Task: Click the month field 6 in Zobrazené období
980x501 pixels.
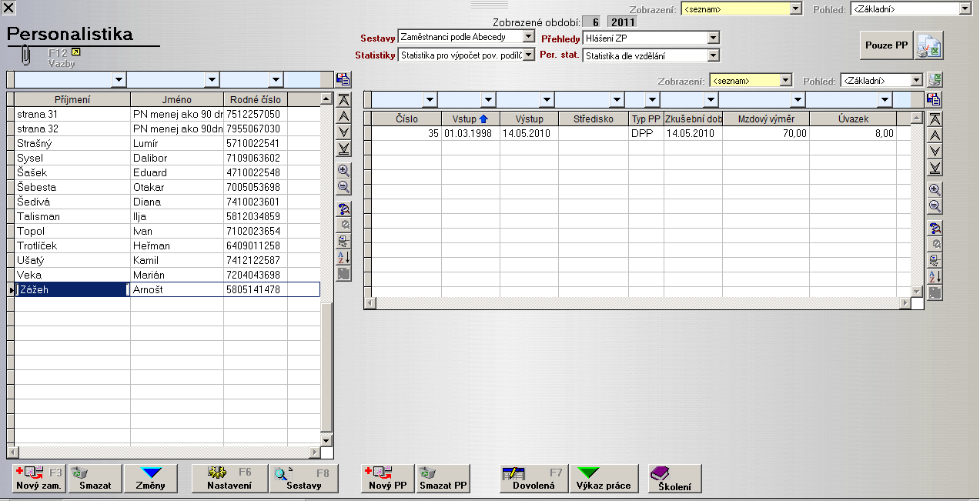Action: click(591, 22)
